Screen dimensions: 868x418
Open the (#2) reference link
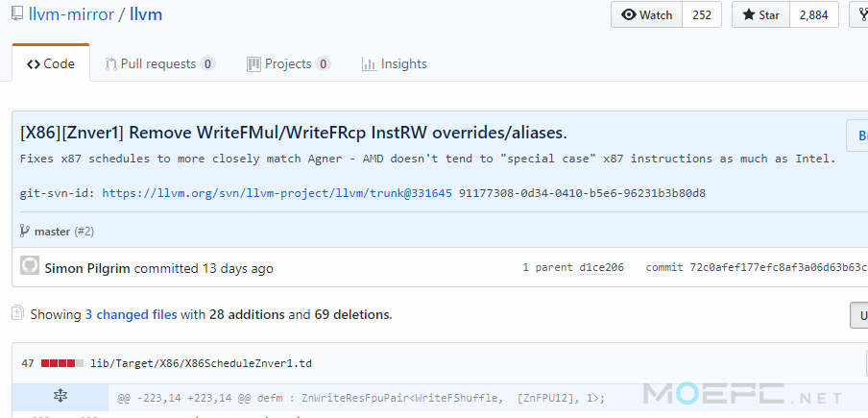(84, 232)
